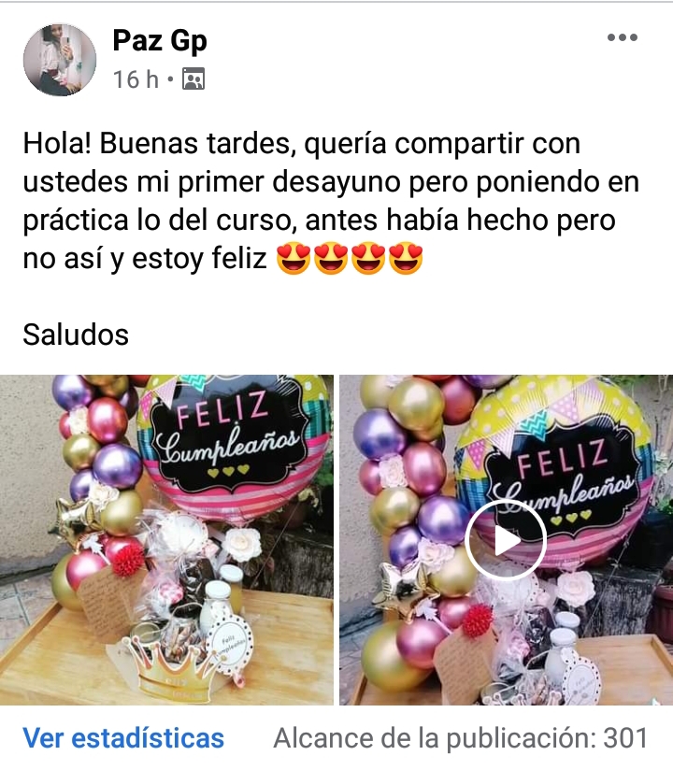Click the "16 h" post timestamp
This screenshot has height=784, width=673.
pos(136,79)
